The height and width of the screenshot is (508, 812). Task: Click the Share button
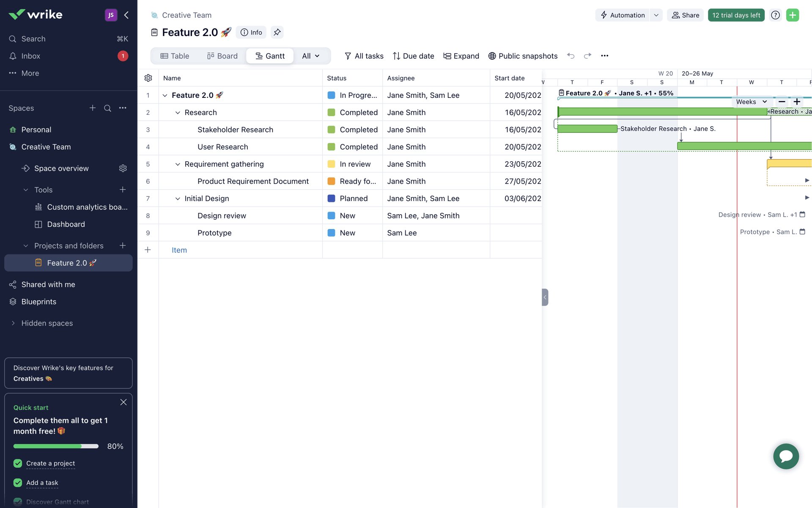coord(685,15)
